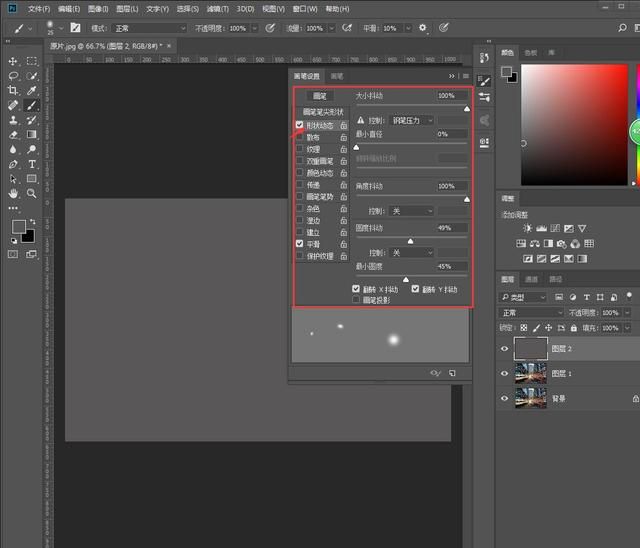Viewport: 640px width, 548px height.
Task: Enable the 颜色动态 checkbox
Action: point(299,173)
